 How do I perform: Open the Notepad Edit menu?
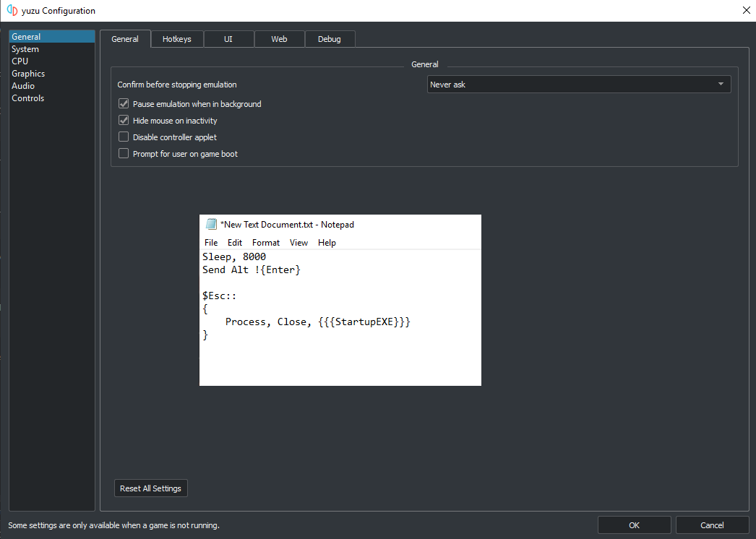pyautogui.click(x=235, y=243)
